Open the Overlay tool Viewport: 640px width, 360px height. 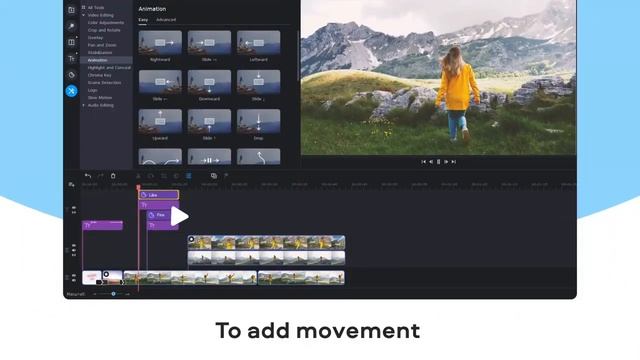95,38
